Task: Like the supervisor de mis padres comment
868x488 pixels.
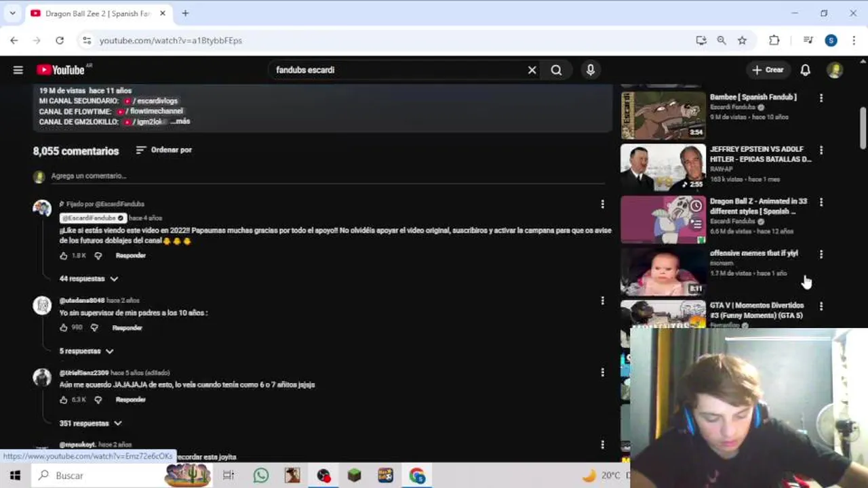Action: [x=64, y=327]
